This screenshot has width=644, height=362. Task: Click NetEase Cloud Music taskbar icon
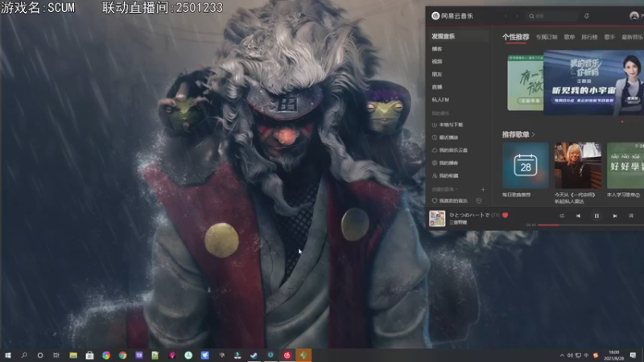[287, 355]
